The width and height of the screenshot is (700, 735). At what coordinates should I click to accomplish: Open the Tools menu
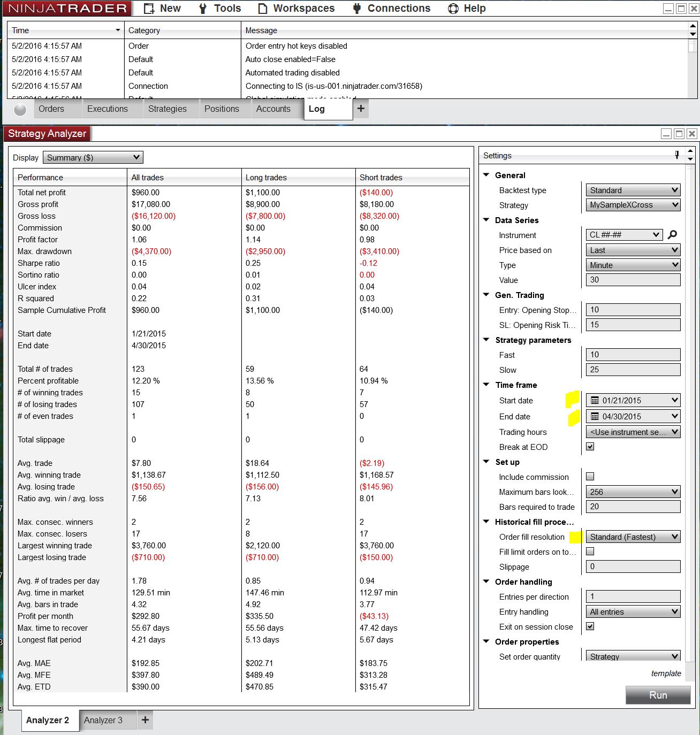coord(220,9)
